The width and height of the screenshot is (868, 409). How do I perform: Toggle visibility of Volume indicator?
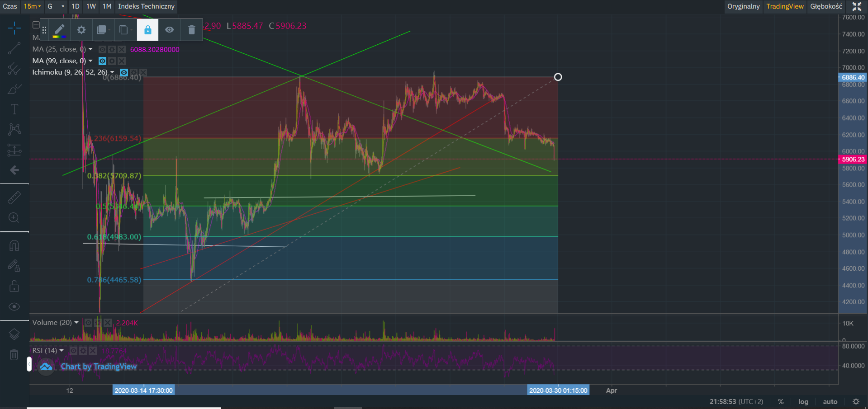89,323
